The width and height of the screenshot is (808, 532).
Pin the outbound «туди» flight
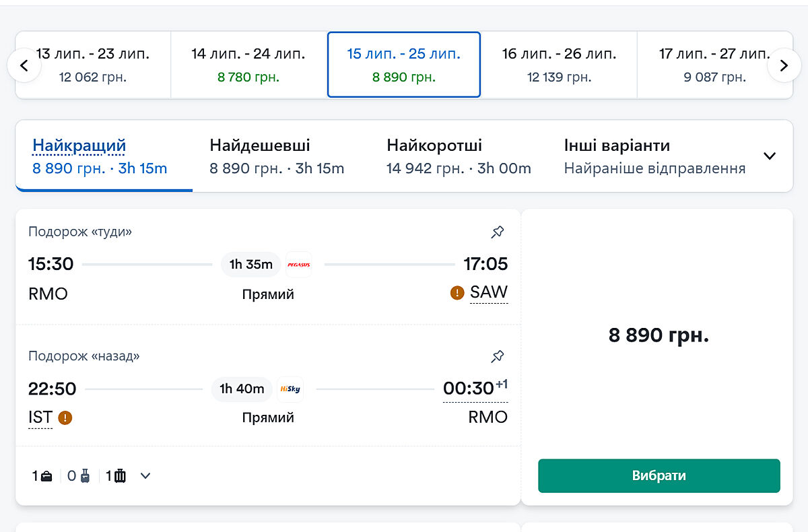coord(498,232)
